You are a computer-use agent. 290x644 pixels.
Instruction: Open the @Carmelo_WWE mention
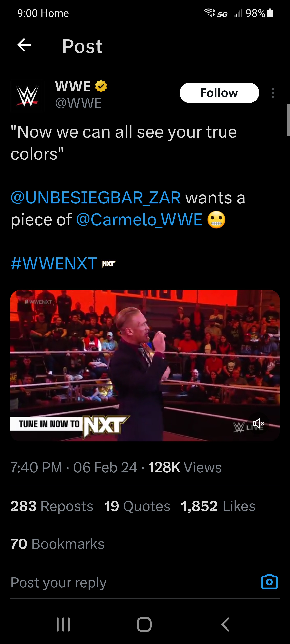click(139, 220)
